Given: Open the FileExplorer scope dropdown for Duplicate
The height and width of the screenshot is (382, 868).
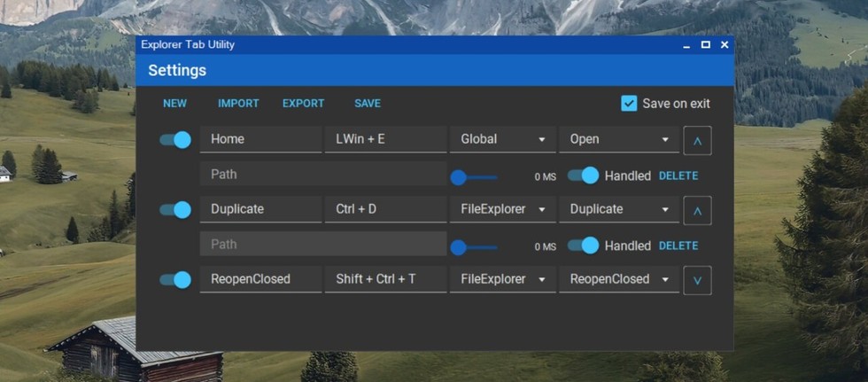Looking at the screenshot, I should pyautogui.click(x=503, y=209).
